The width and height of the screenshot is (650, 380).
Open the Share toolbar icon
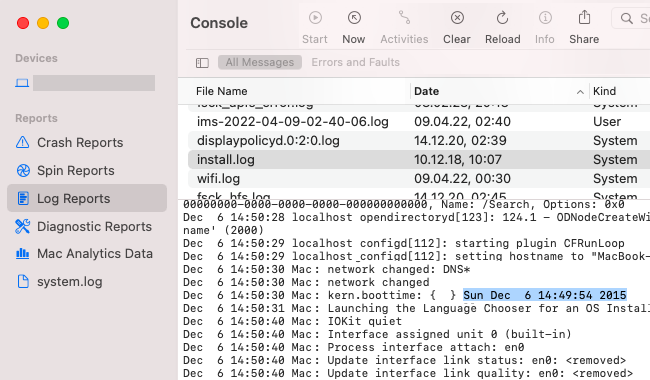click(584, 18)
